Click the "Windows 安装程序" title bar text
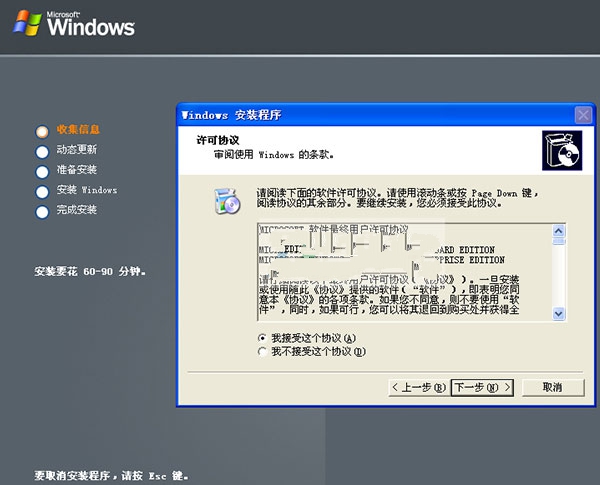Screen dimensions: 600x485 tap(232, 115)
